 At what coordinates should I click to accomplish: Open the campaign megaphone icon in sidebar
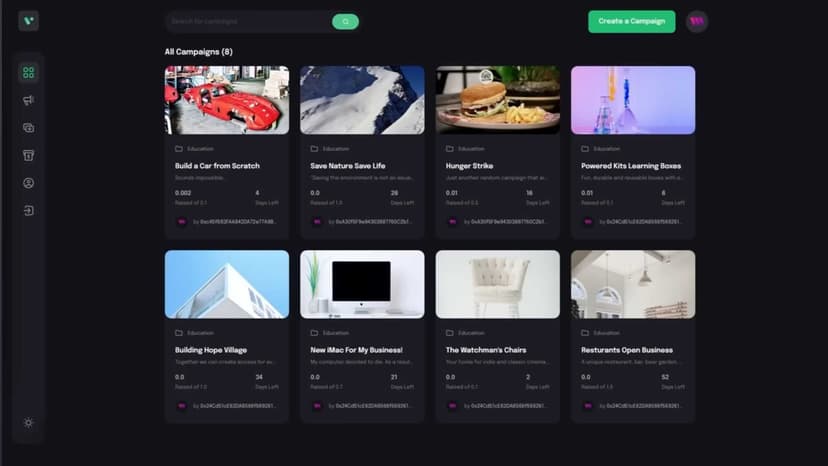(x=29, y=100)
